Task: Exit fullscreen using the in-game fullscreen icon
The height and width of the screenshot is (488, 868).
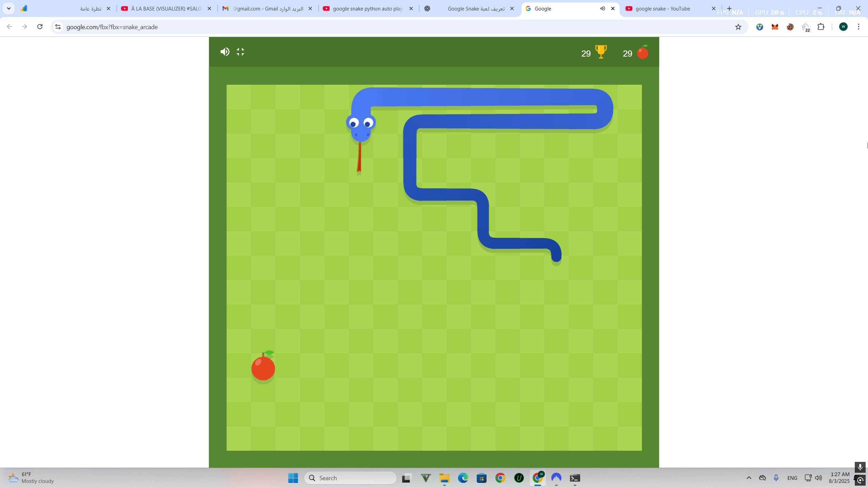Action: tap(240, 52)
